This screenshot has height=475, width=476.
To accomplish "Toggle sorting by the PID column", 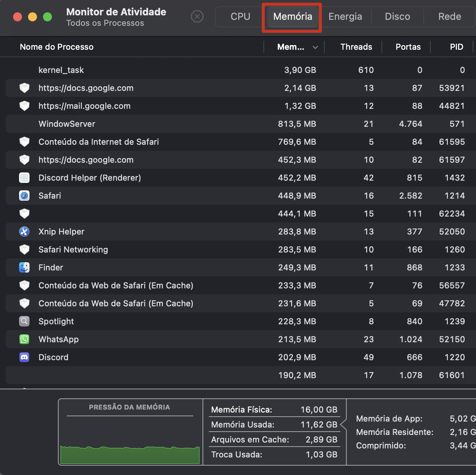I will (x=457, y=47).
